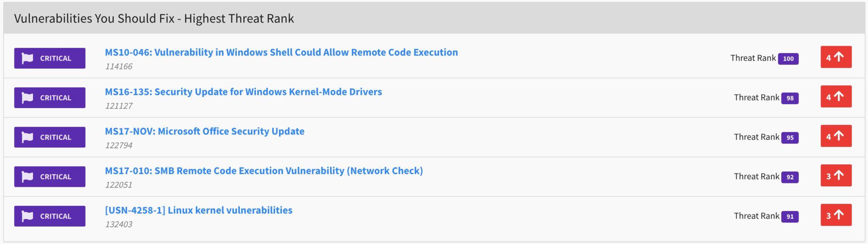Click the flag icon on the USN-4258-1 row
The height and width of the screenshot is (244, 868).
pyautogui.click(x=28, y=216)
